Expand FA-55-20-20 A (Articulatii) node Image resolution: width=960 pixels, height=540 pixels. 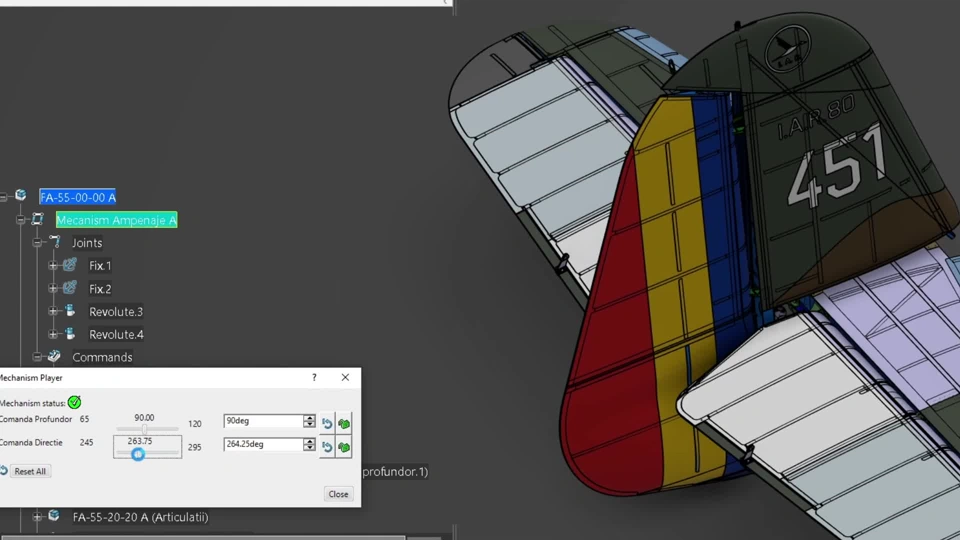coord(37,517)
